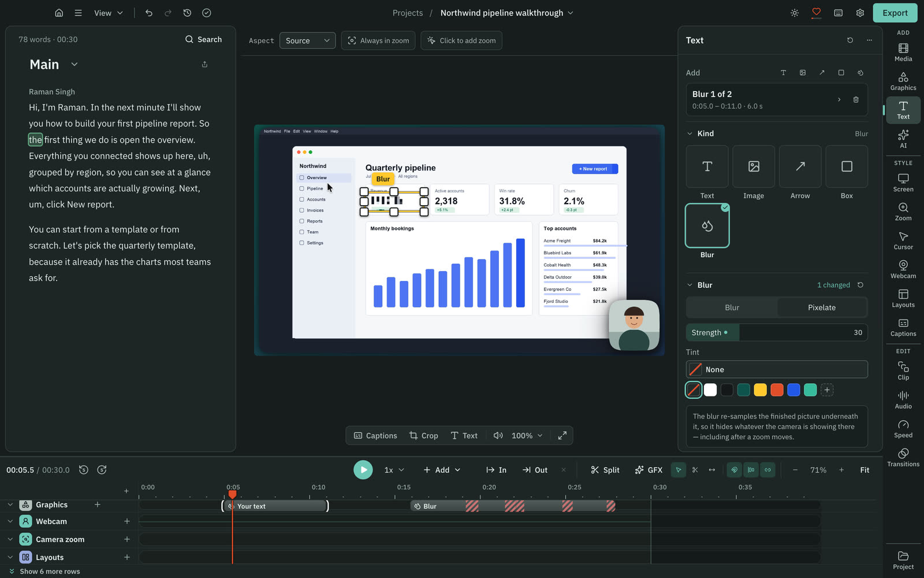Open the AI tools panel
924x578 pixels.
[x=903, y=139]
